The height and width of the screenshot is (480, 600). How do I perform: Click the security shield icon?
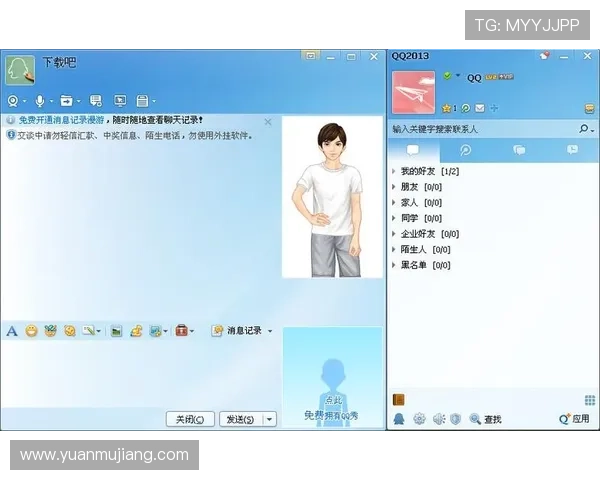pos(455,419)
